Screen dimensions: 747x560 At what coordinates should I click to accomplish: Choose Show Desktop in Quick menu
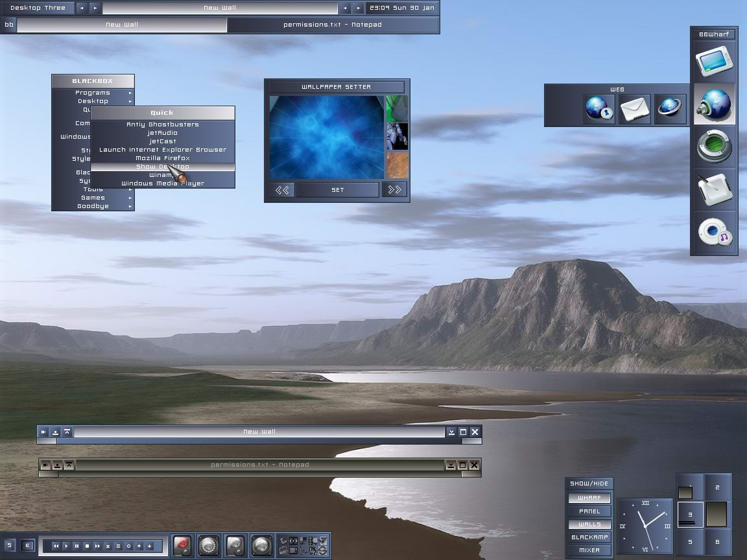pyautogui.click(x=163, y=167)
